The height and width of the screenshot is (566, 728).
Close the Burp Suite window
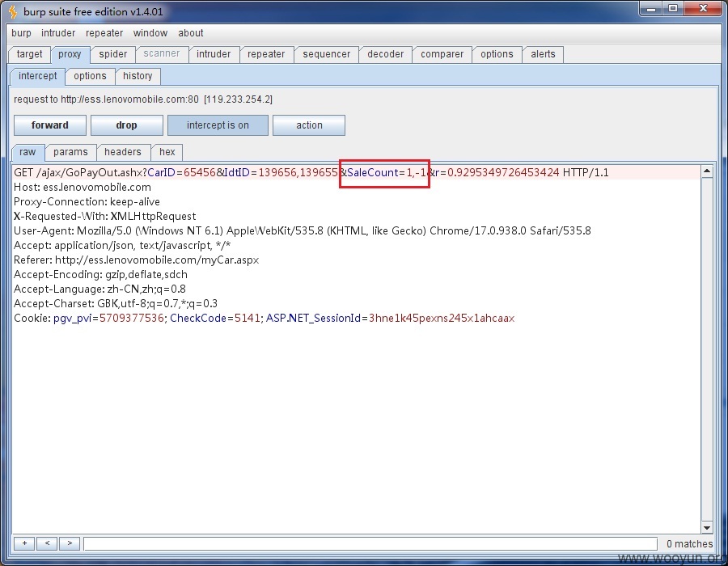703,9
